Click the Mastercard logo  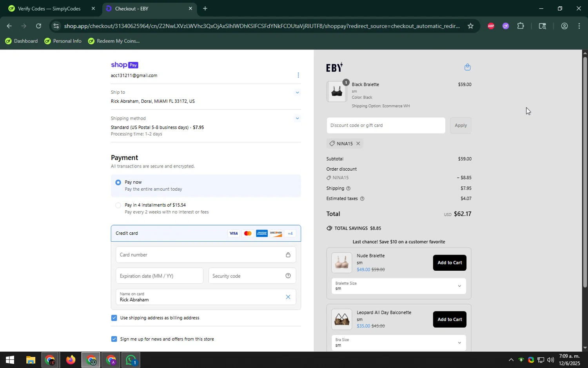[248, 233]
